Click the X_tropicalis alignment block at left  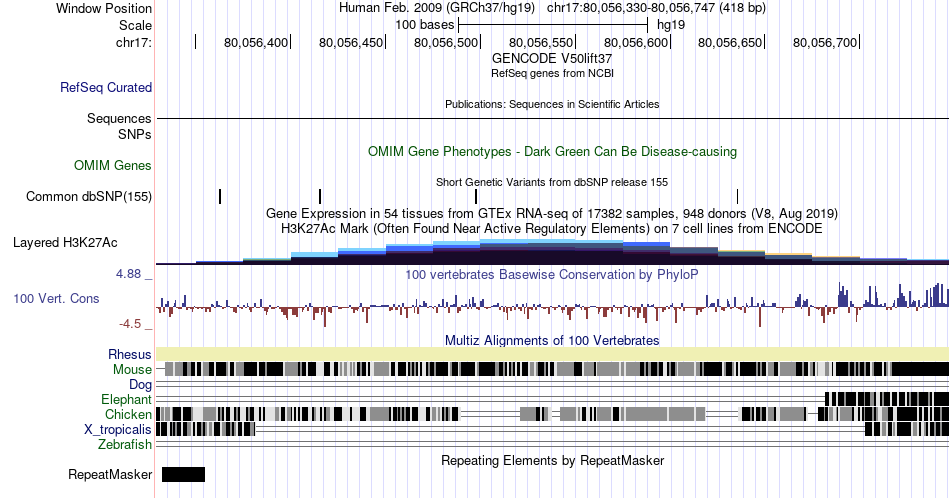tap(205, 430)
